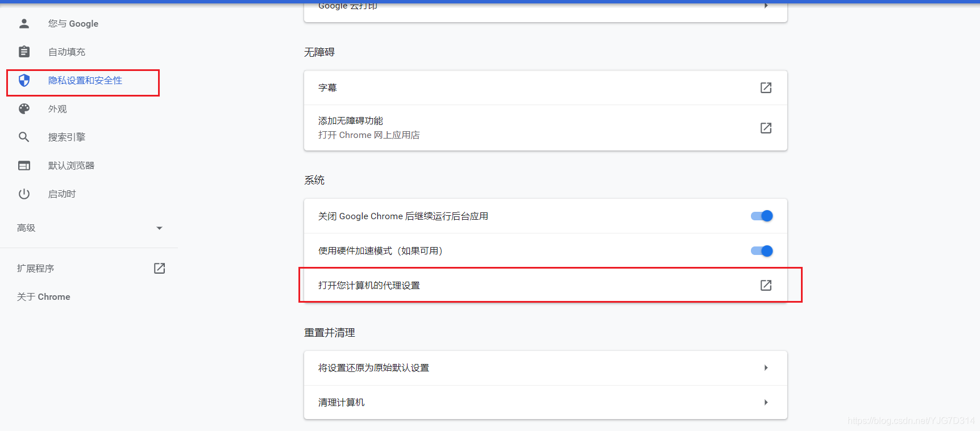Click the person icon beside 您与 Google
Screen dimensions: 980x431
(24, 23)
